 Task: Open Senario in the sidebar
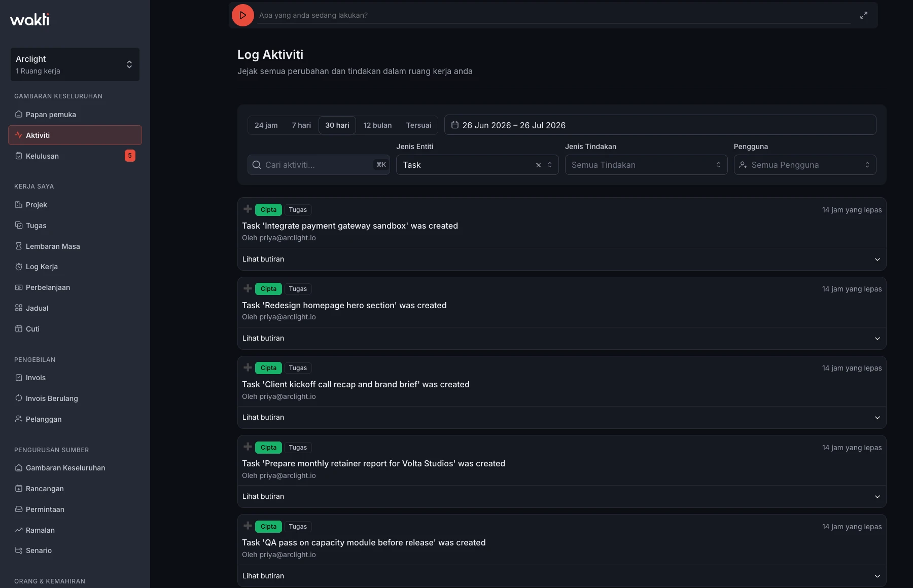[x=75, y=550]
